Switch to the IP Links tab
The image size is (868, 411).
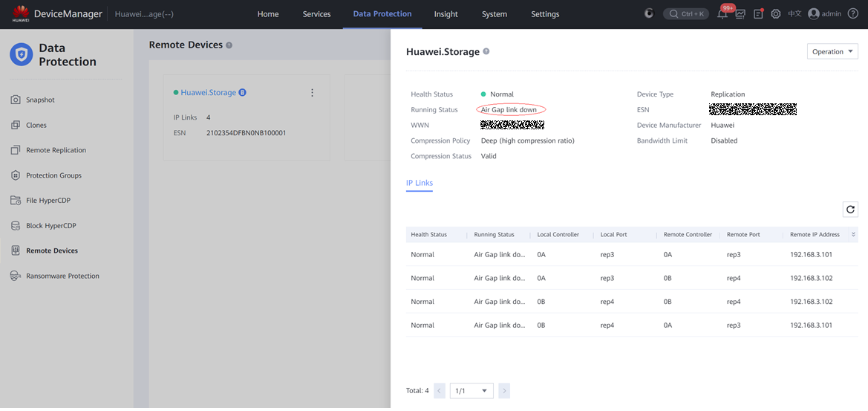point(419,183)
